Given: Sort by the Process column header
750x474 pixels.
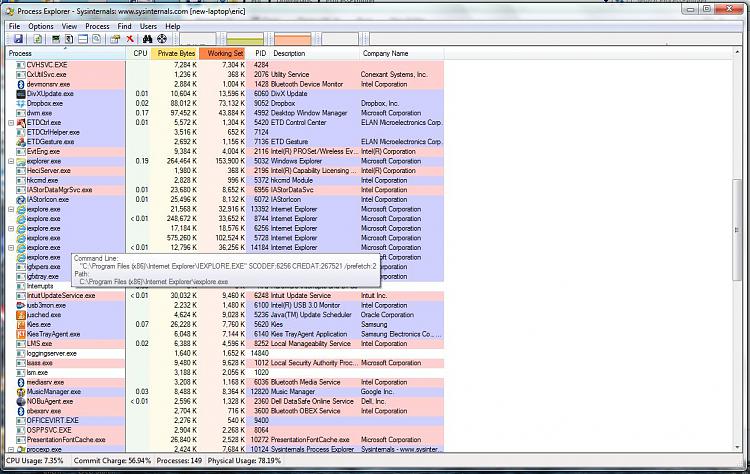Looking at the screenshot, I should point(66,54).
